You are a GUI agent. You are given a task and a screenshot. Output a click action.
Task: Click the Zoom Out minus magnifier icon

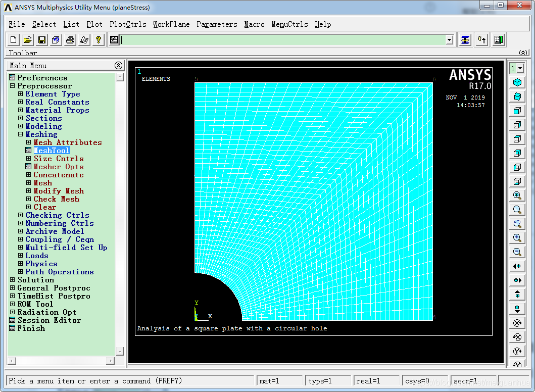[517, 252]
